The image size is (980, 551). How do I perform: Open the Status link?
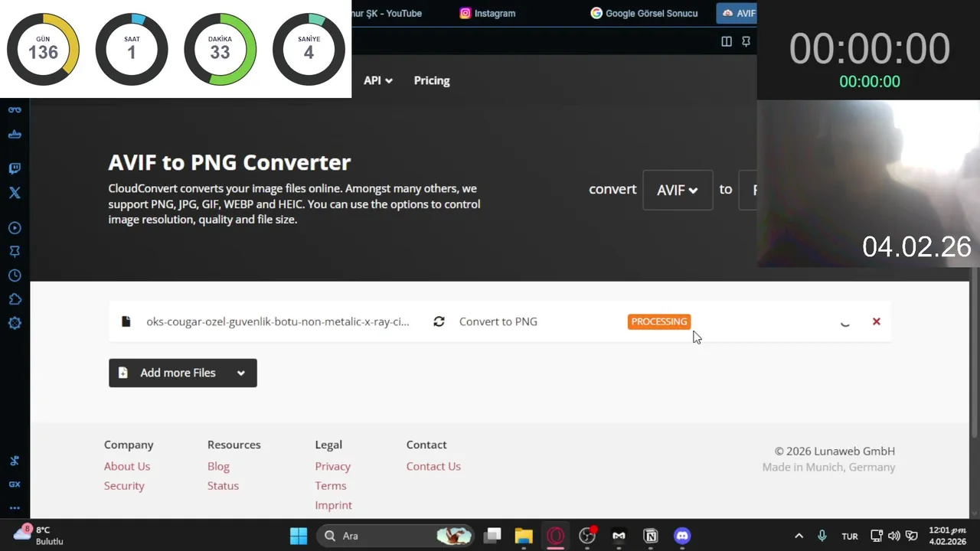pyautogui.click(x=223, y=485)
